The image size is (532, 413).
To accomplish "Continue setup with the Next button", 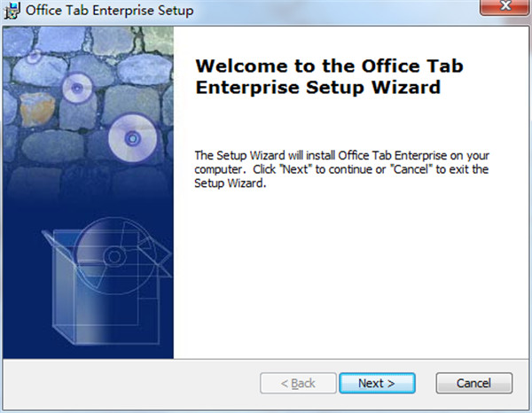I will 377,383.
